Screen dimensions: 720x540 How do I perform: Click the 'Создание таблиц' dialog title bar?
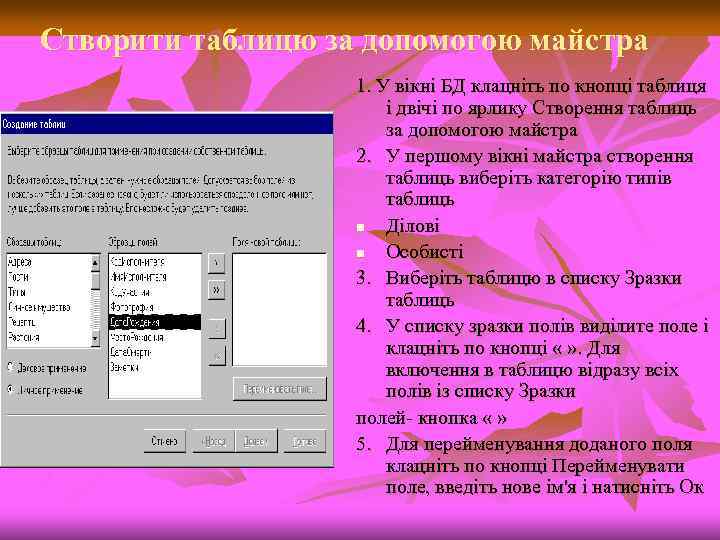point(167,124)
